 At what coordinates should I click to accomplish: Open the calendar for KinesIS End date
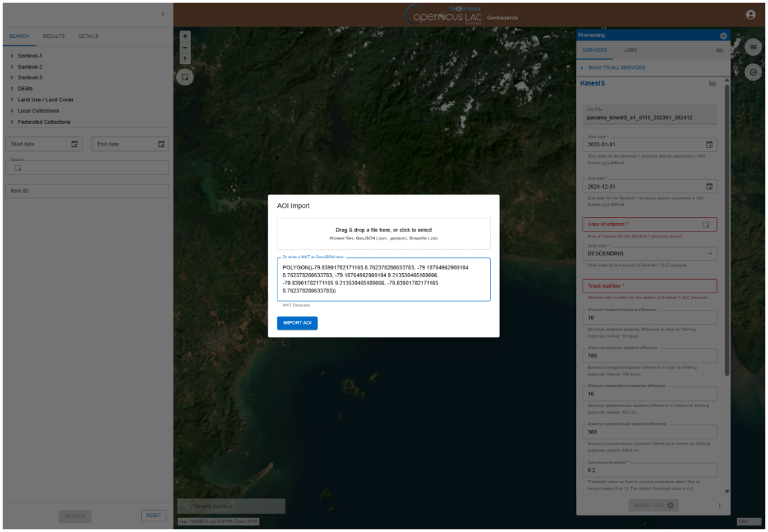pyautogui.click(x=709, y=187)
